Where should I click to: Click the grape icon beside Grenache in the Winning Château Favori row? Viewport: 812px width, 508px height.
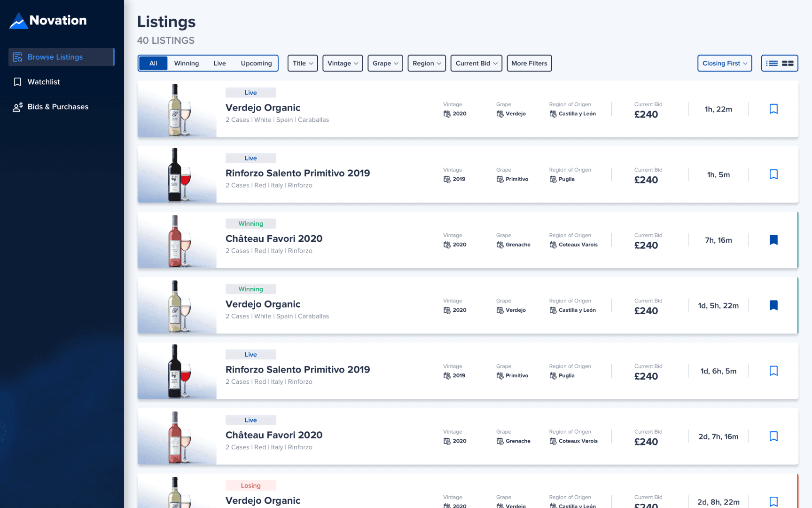point(500,245)
